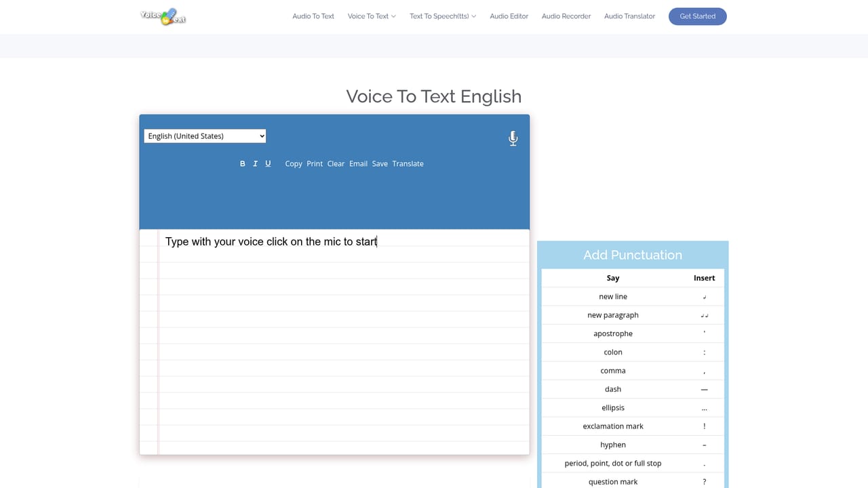Translate the dictated text
868x488 pixels.
tap(408, 164)
